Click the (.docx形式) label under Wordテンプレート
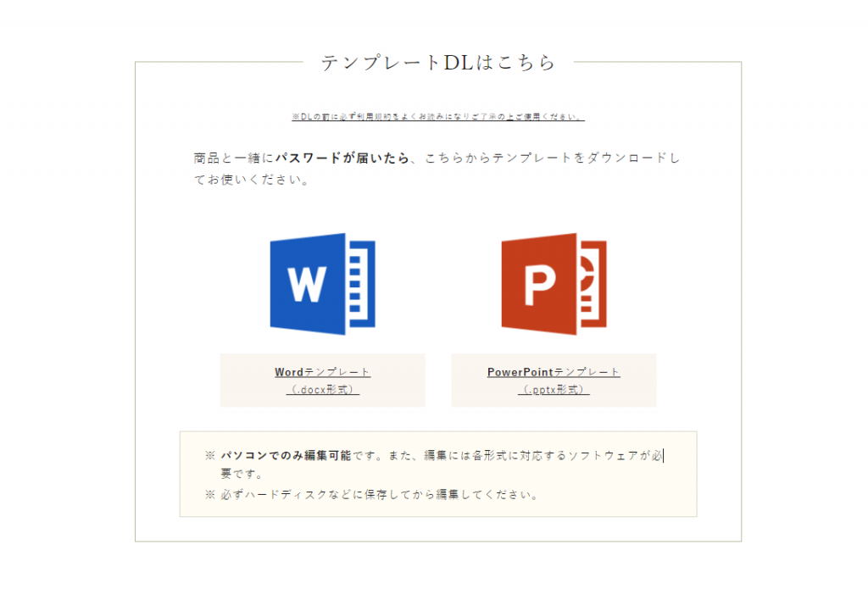 (322, 388)
